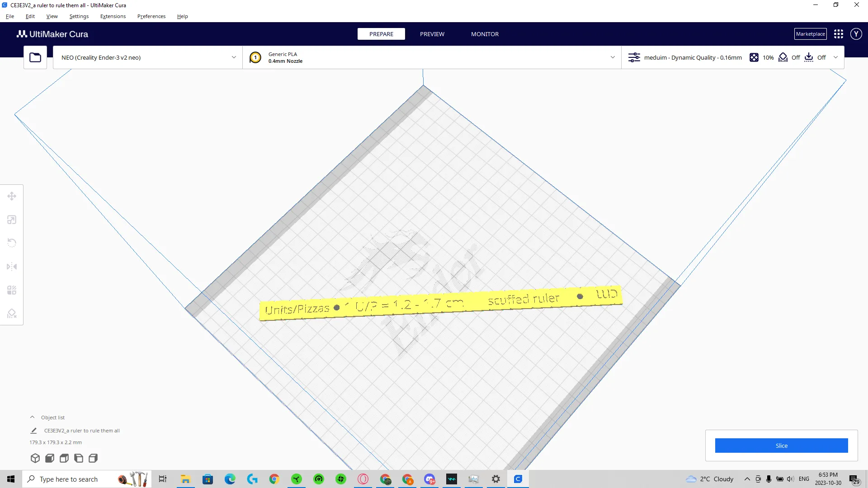Screen dimensions: 868x488
Task: Select the Mirror tool
Action: 12,267
